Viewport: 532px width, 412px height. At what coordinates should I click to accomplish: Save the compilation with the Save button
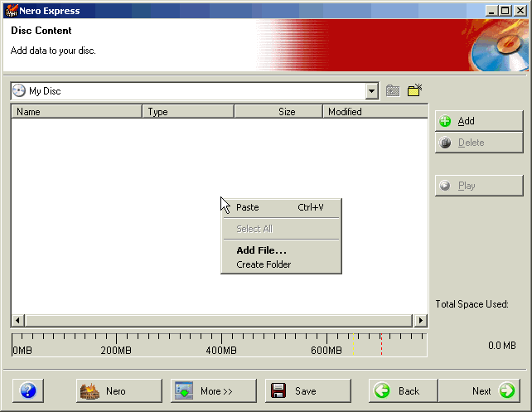coord(307,391)
